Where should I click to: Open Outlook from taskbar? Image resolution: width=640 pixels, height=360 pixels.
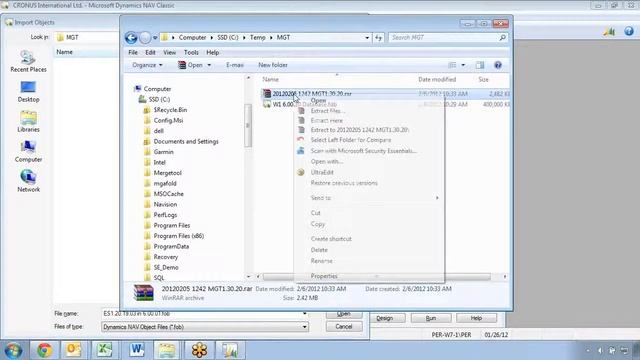[74, 350]
